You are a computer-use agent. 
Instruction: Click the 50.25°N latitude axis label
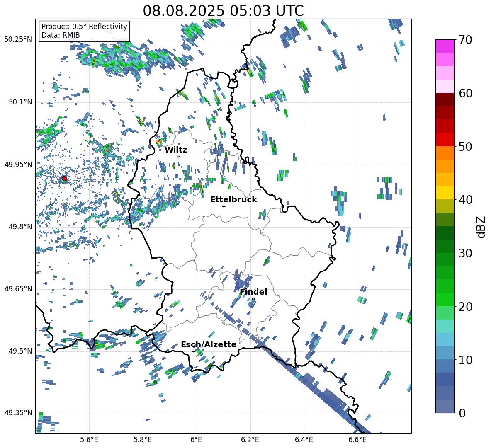click(18, 40)
